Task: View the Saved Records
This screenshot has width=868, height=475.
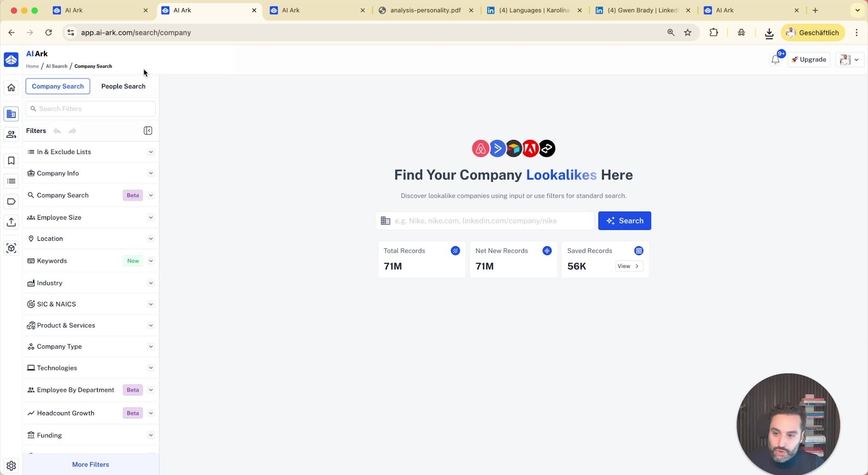Action: (x=629, y=266)
